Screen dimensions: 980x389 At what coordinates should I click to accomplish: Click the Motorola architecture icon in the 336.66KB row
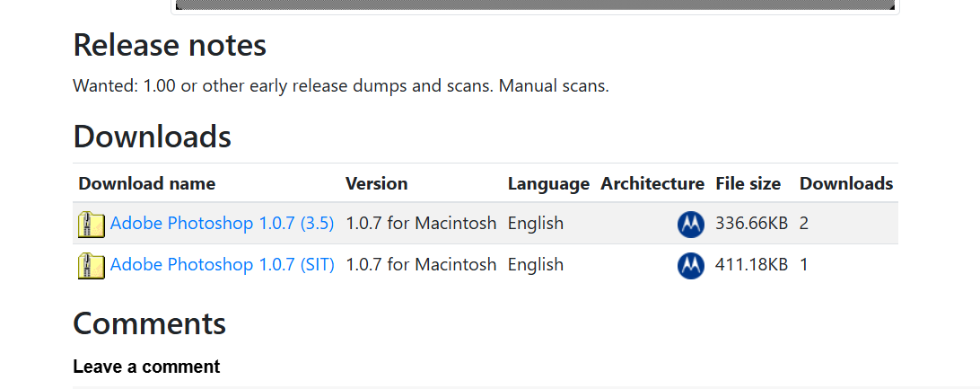tap(691, 224)
